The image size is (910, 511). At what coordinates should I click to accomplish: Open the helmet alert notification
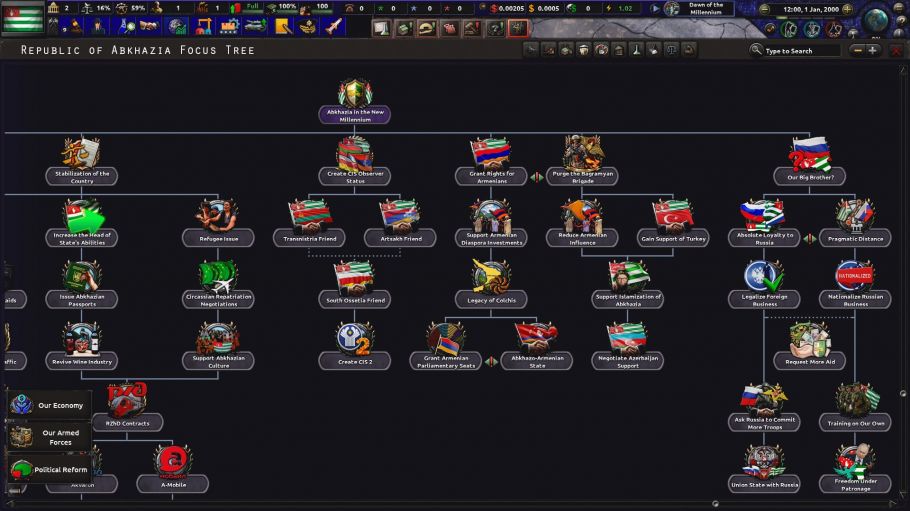427,27
